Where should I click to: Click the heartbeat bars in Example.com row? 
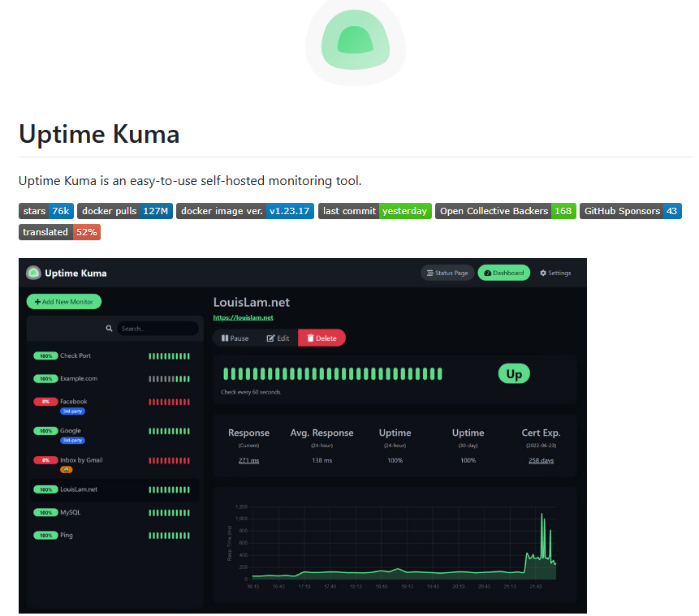(169, 379)
